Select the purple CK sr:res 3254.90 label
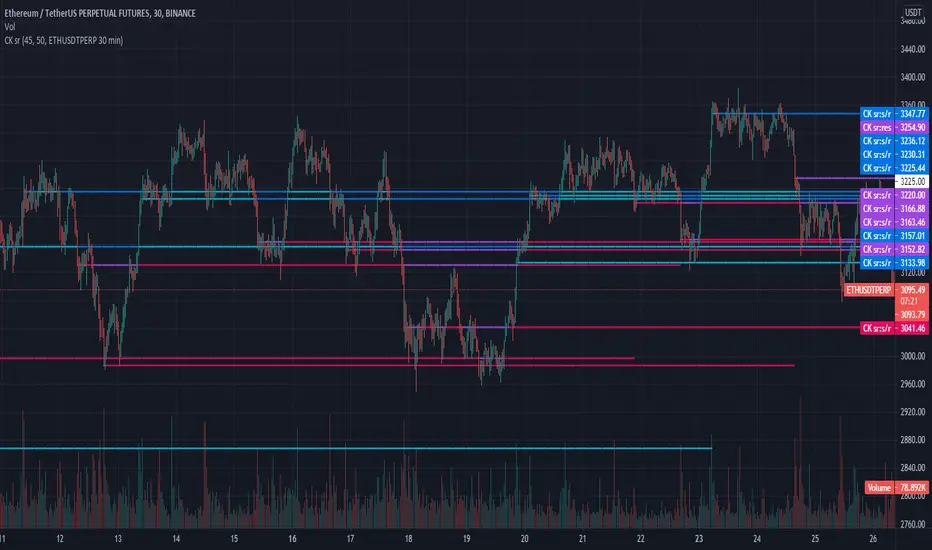This screenshot has width=932, height=550. point(893,128)
